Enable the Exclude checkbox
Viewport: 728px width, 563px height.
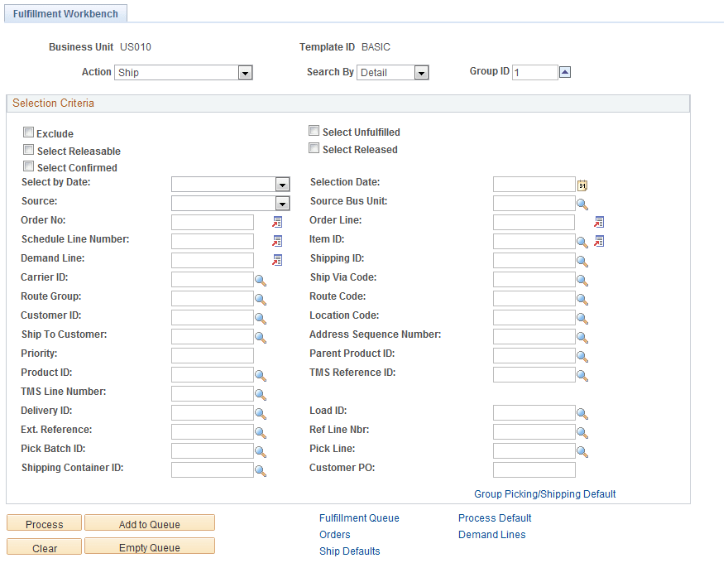coord(28,132)
